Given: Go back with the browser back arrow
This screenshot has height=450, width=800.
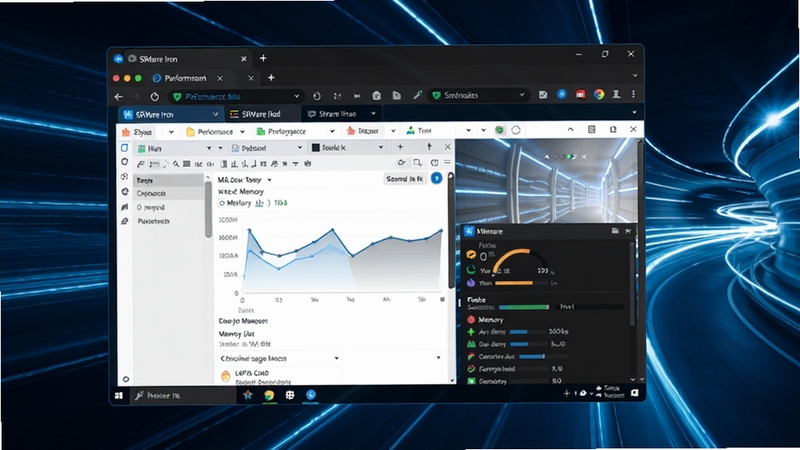Looking at the screenshot, I should tap(119, 96).
